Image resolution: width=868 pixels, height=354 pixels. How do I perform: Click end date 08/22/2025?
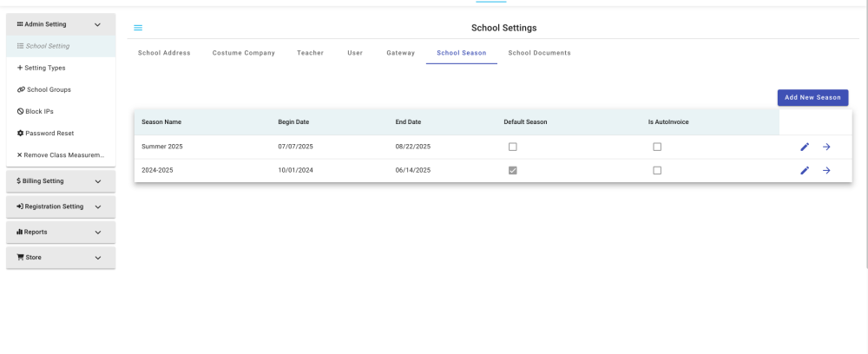[413, 147]
